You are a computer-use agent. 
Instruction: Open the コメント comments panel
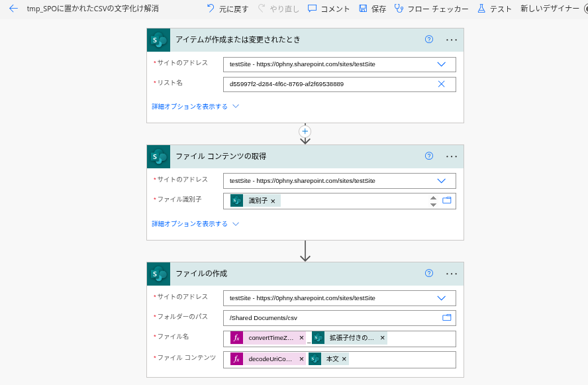[328, 9]
